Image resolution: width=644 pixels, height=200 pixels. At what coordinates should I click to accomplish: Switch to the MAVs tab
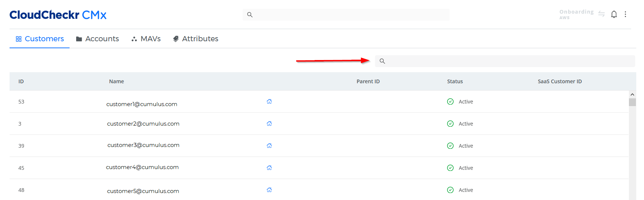[x=146, y=39]
